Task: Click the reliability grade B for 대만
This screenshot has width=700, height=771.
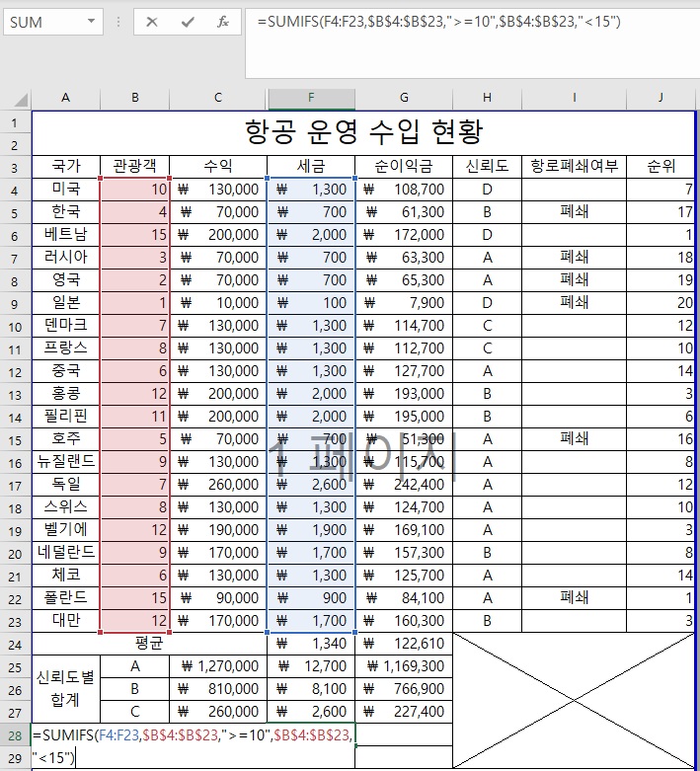Action: click(487, 621)
